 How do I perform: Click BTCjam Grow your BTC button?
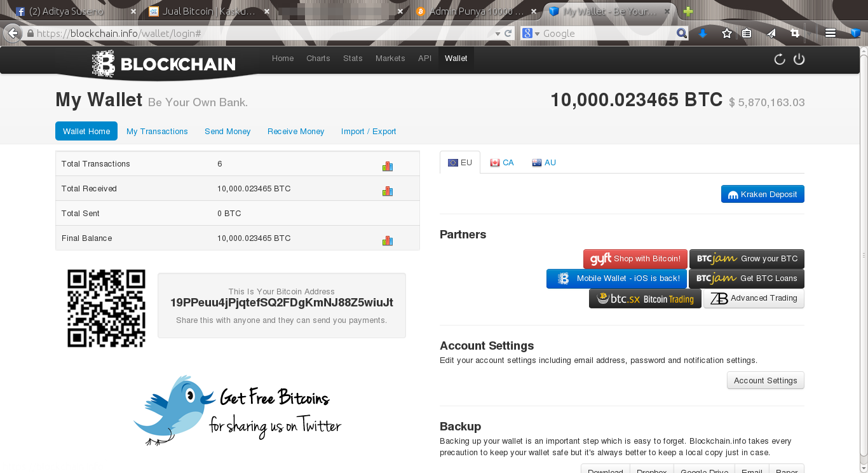747,259
